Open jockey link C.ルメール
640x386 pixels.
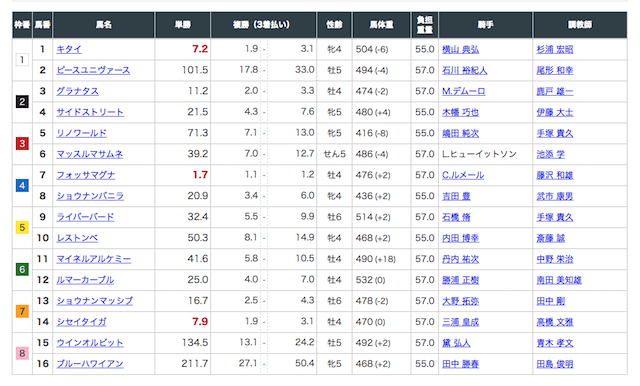(x=463, y=175)
